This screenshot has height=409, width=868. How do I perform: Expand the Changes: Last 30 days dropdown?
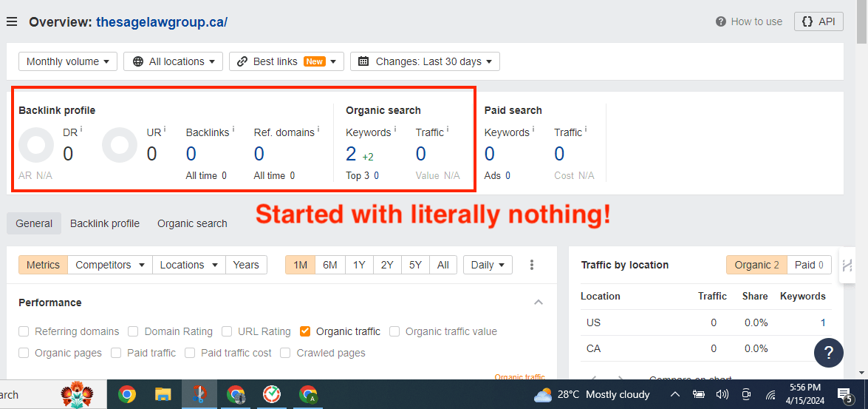(425, 61)
